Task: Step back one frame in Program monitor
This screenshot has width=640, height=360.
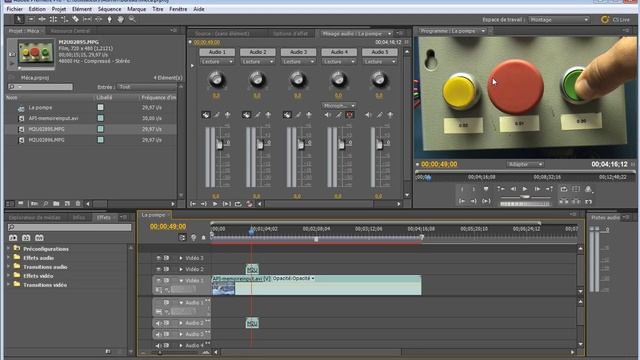Action: (513, 189)
